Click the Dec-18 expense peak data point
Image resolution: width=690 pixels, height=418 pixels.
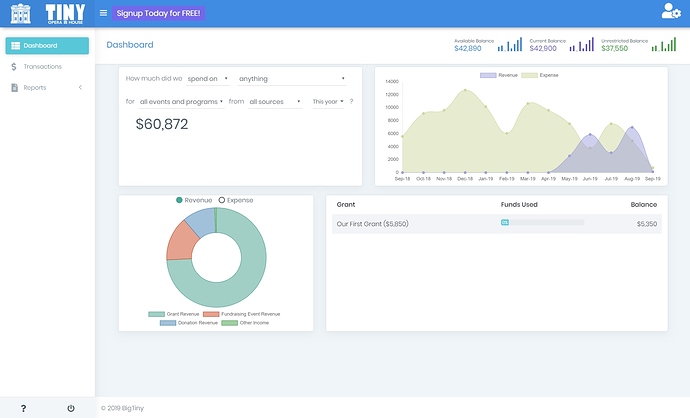[x=465, y=90]
